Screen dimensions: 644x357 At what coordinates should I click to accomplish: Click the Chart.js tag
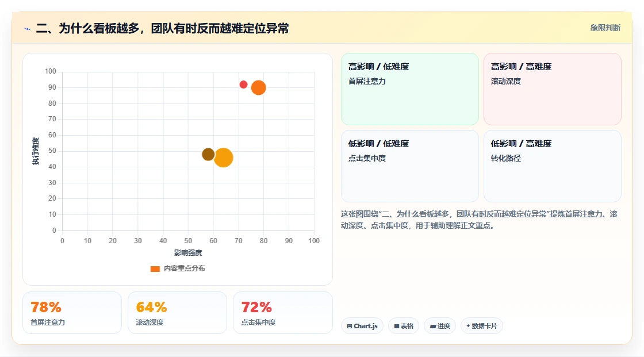click(x=362, y=326)
